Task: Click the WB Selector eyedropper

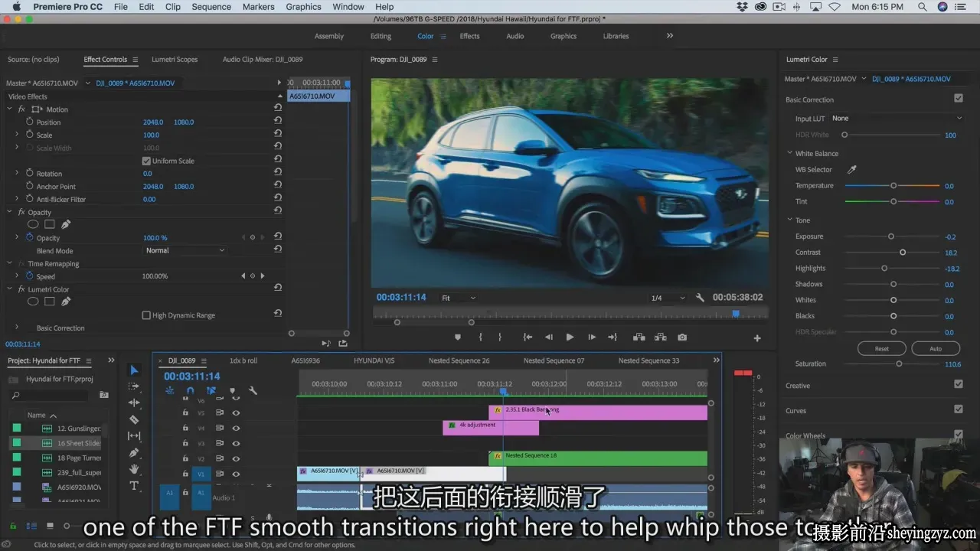Action: click(x=851, y=170)
